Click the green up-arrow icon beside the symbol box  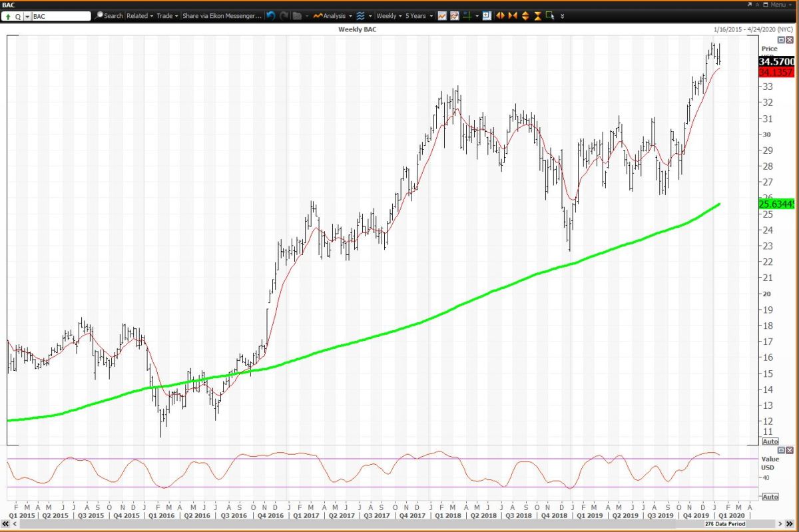coord(8,16)
